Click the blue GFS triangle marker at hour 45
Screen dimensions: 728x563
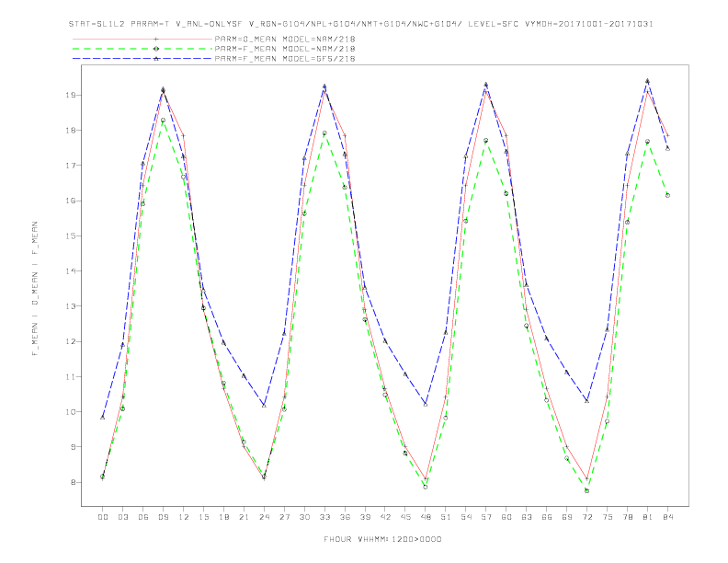405,373
